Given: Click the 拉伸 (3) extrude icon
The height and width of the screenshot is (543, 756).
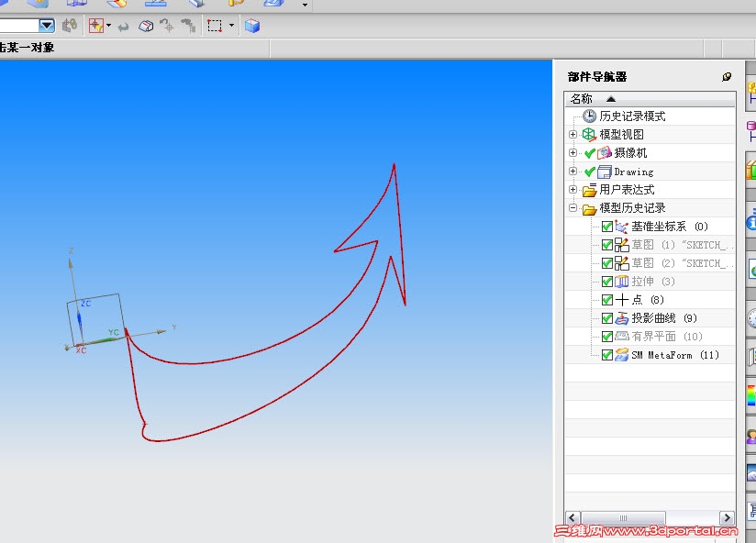Looking at the screenshot, I should tap(621, 282).
